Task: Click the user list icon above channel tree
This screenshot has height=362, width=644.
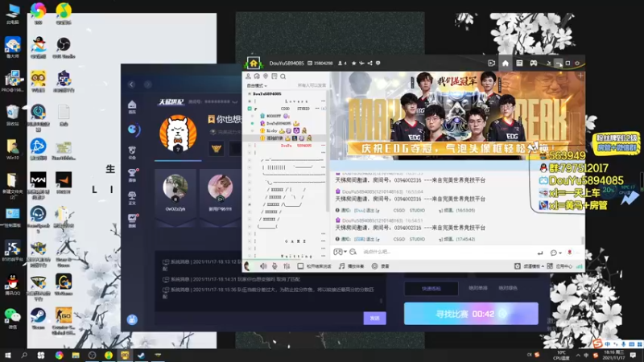Action: point(248,76)
